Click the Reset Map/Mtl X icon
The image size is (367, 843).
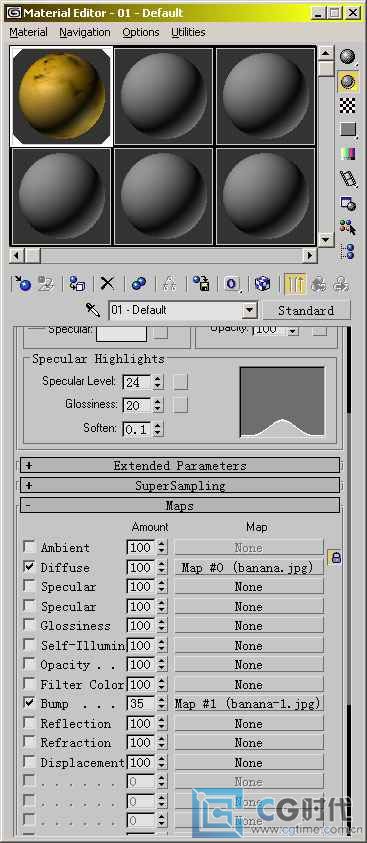click(108, 283)
